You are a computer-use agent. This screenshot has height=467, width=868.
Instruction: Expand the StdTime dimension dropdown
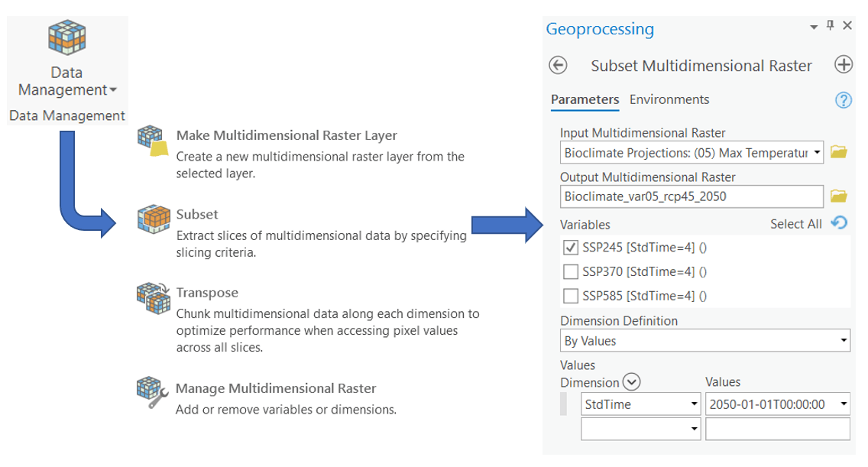(x=695, y=404)
